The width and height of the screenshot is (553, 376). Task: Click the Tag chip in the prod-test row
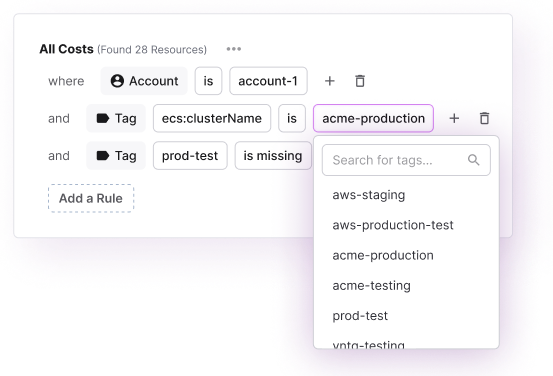pyautogui.click(x=116, y=156)
